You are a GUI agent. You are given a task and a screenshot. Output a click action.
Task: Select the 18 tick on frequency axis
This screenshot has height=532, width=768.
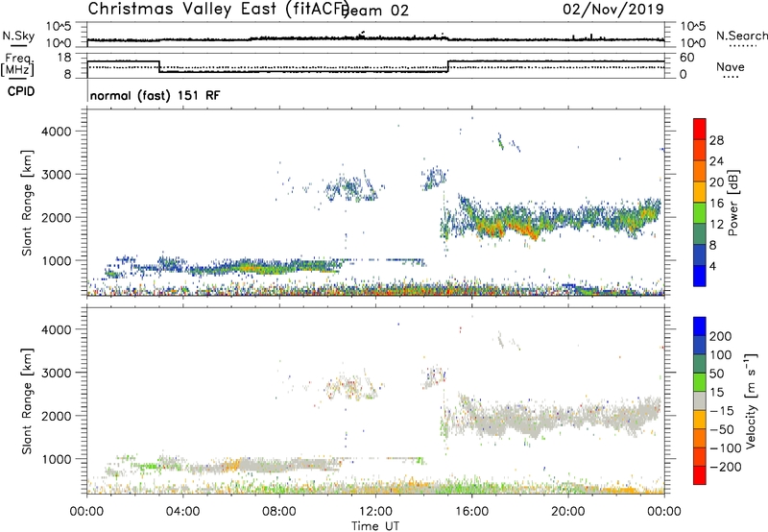(x=63, y=58)
